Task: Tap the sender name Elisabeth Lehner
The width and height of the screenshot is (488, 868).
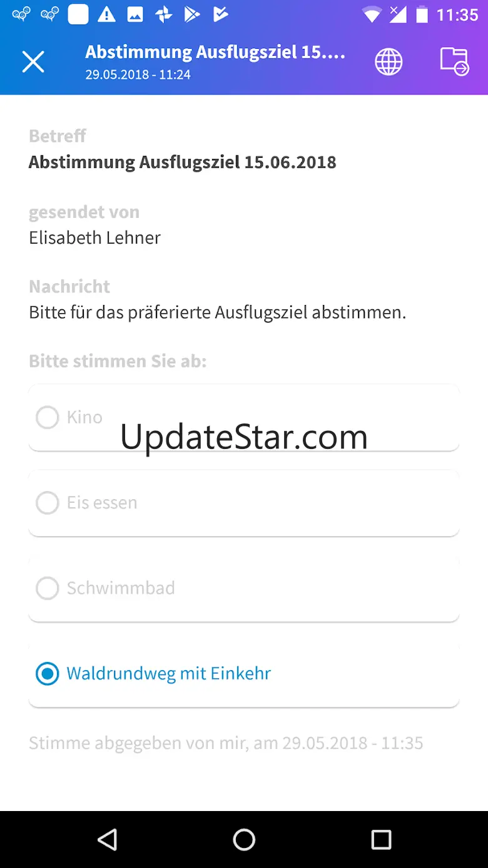Action: [94, 237]
